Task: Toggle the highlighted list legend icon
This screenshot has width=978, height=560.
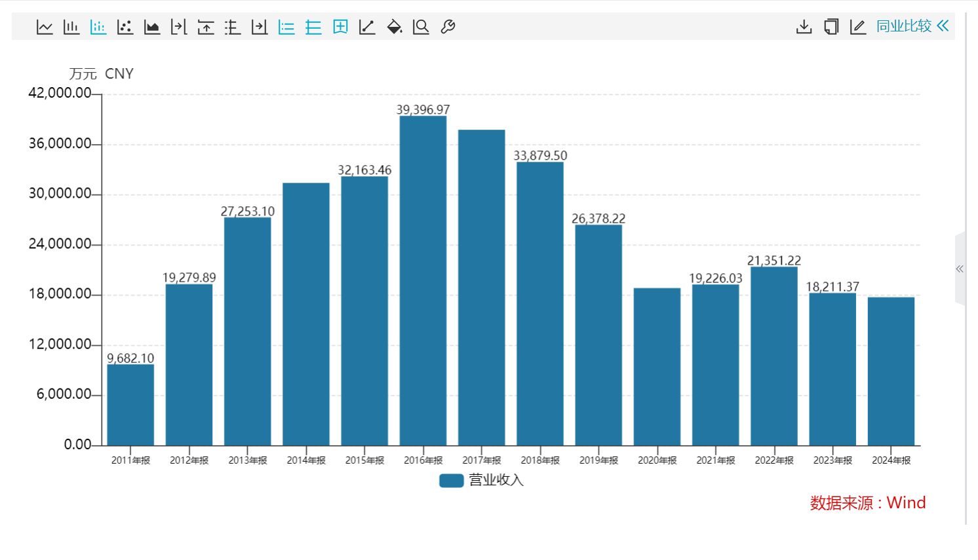Action: 286,27
